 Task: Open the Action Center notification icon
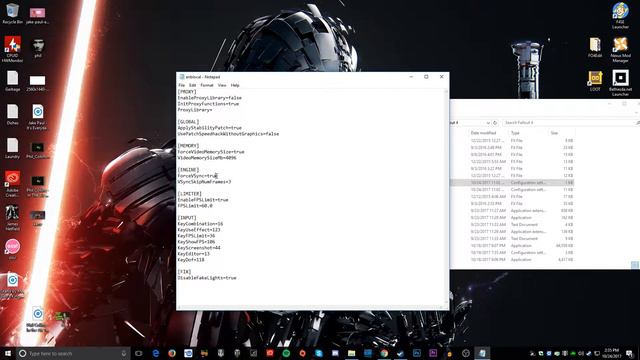coord(629,353)
